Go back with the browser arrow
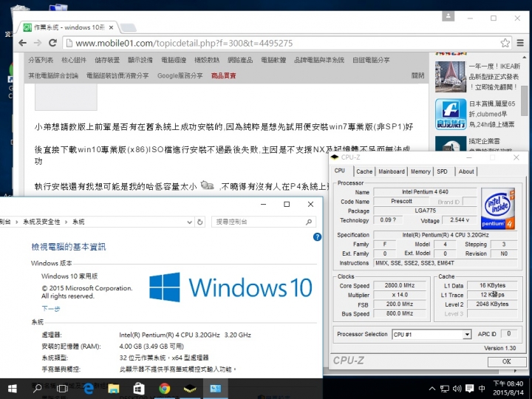The image size is (532, 399). 22,43
